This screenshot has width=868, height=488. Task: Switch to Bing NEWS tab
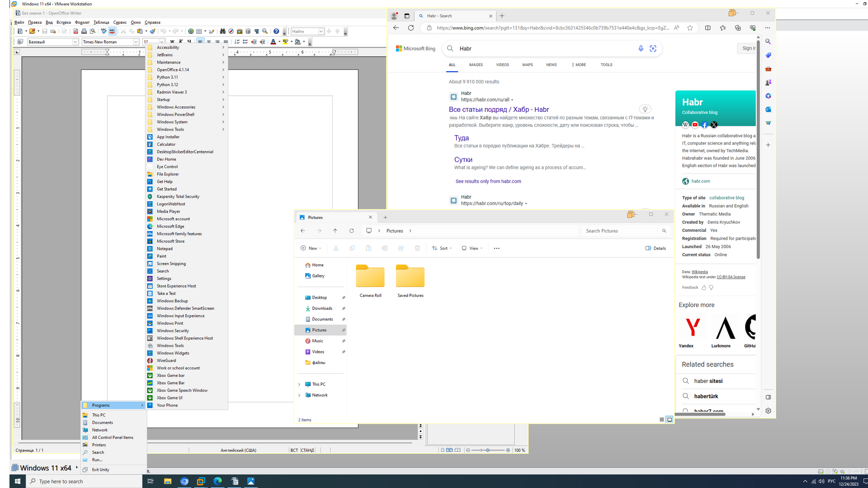click(x=551, y=65)
